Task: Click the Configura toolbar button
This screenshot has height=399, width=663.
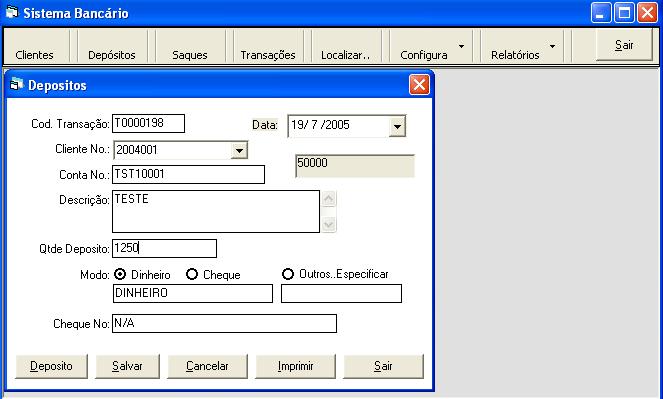Action: 424,47
